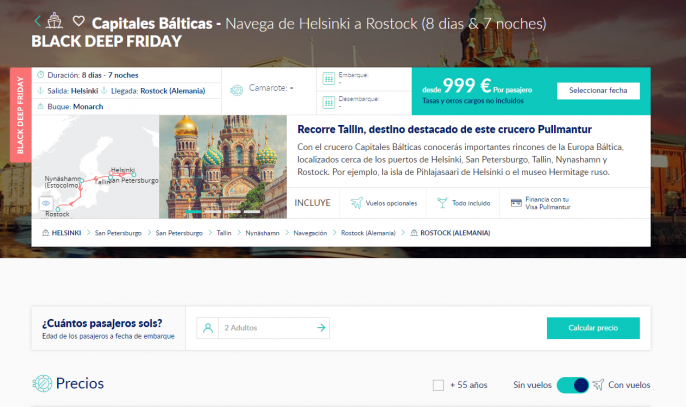686x407 pixels.
Task: Open the Embarque calendar icon
Action: coord(329,78)
